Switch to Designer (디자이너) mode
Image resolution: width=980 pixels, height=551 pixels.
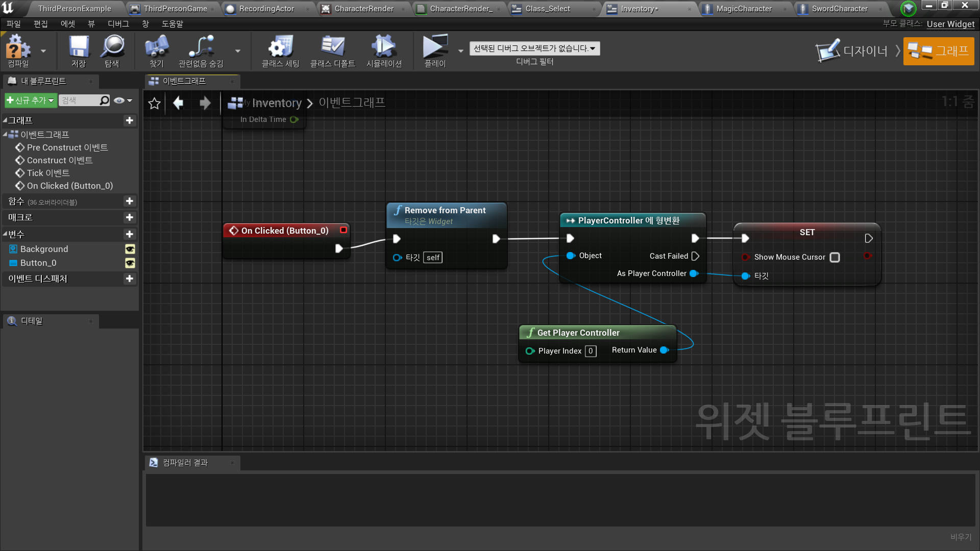(x=852, y=51)
